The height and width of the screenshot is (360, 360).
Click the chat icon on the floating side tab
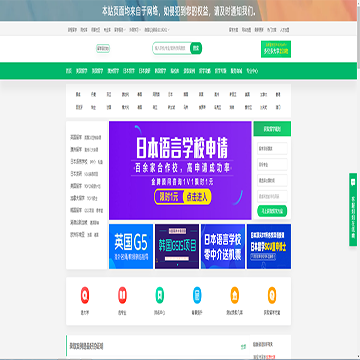(353, 182)
